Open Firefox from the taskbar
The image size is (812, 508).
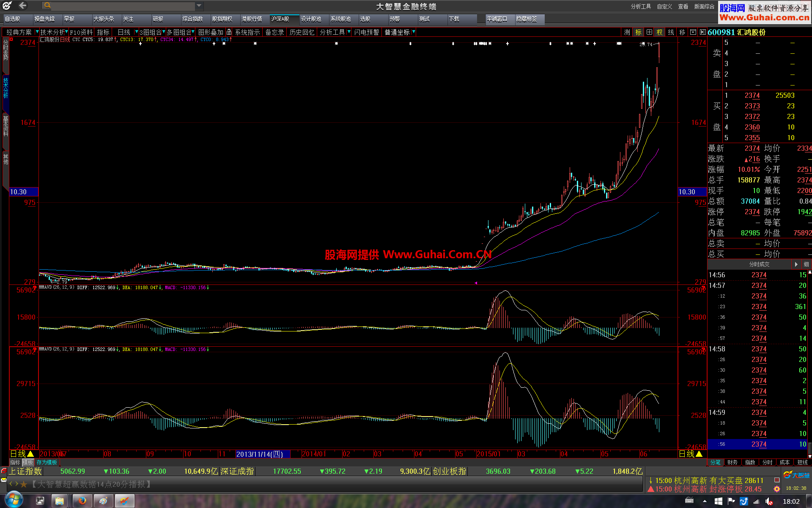pos(82,501)
